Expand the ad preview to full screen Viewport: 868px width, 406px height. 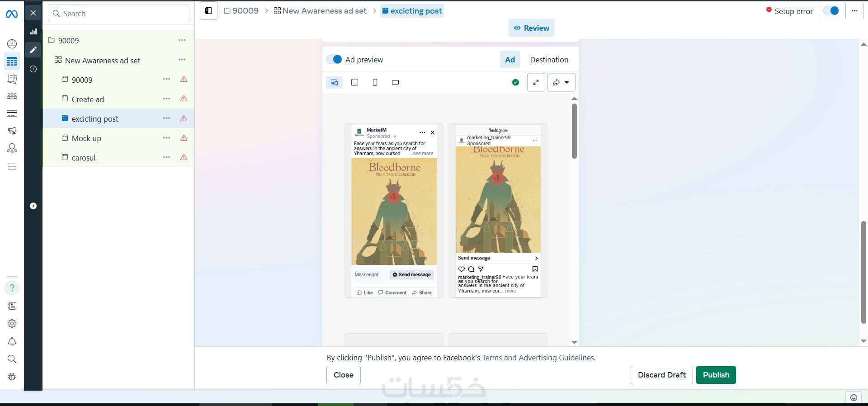[x=536, y=82]
